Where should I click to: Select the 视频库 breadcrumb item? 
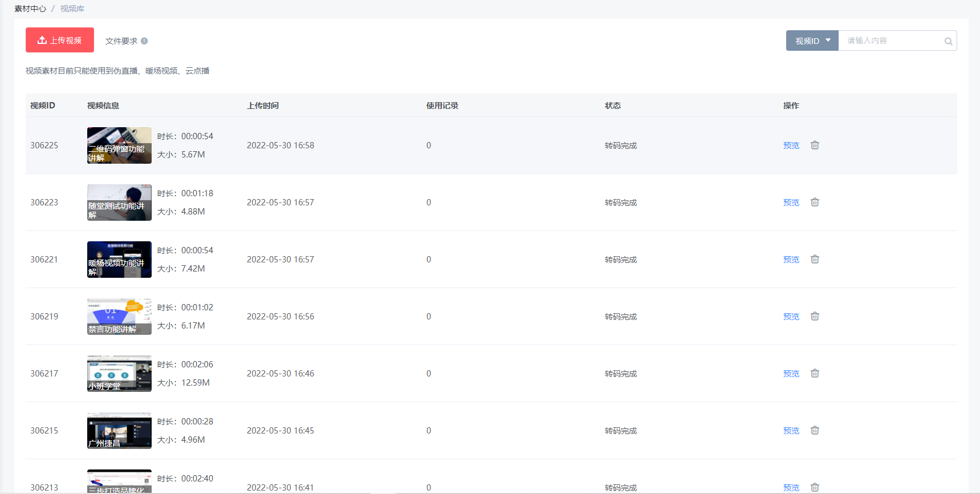pyautogui.click(x=72, y=9)
